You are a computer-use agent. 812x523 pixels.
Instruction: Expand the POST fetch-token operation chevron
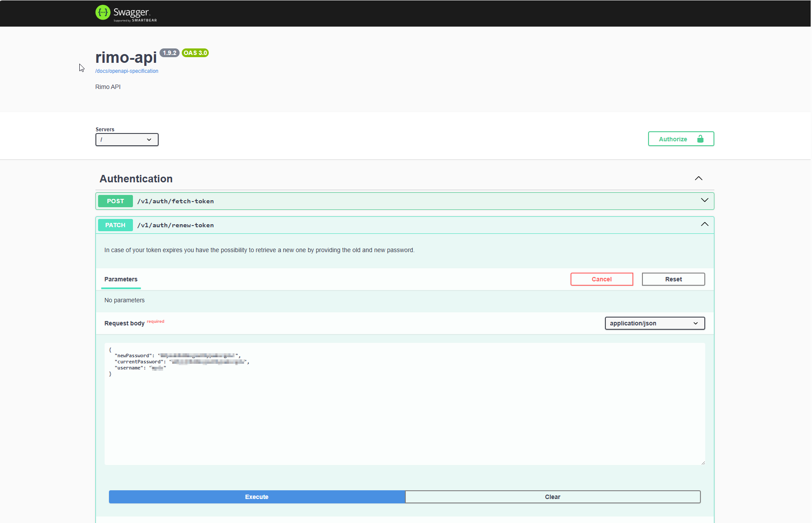pyautogui.click(x=704, y=200)
